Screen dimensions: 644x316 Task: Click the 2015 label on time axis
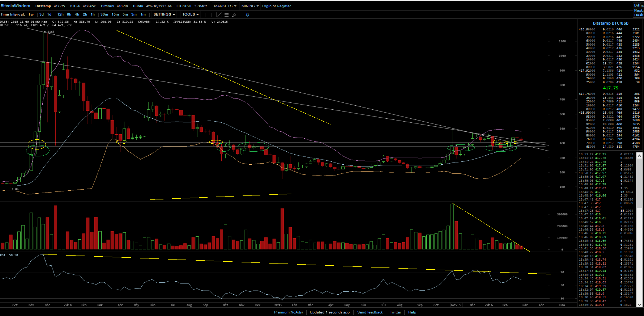point(278,305)
